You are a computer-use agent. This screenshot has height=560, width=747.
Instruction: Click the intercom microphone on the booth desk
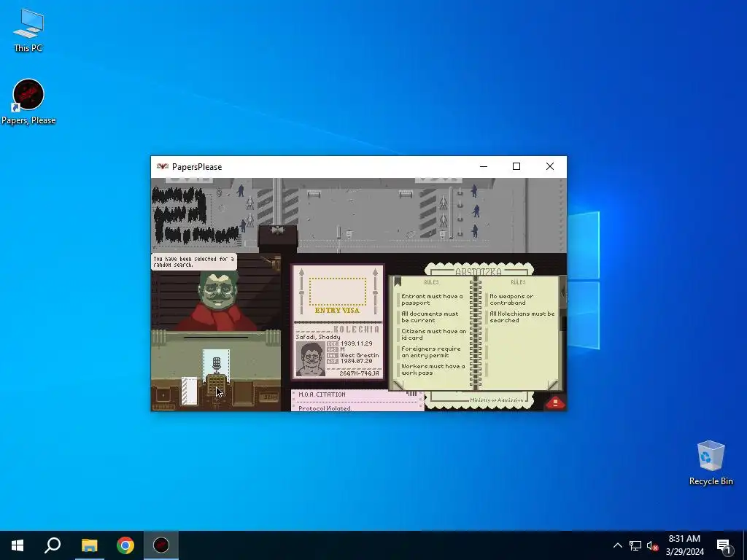[216, 363]
